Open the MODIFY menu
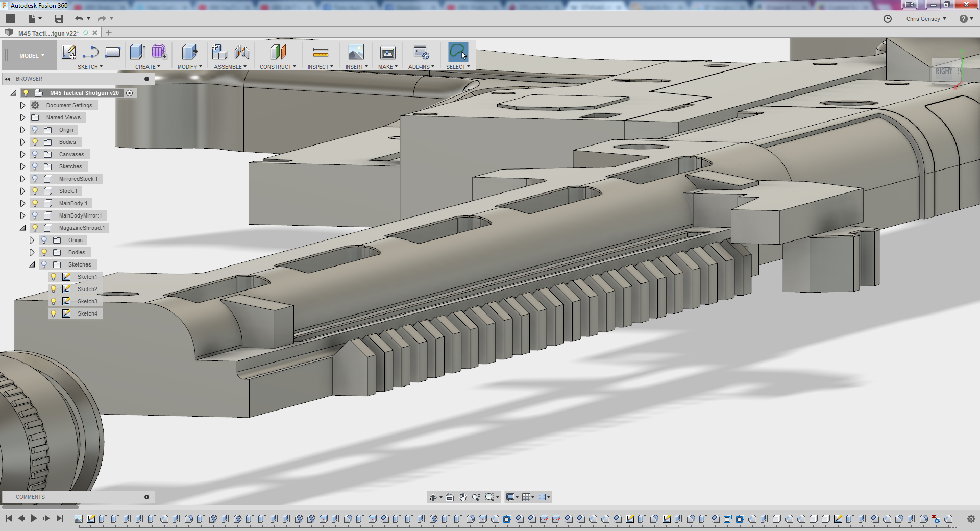This screenshot has height=531, width=980. click(x=189, y=67)
